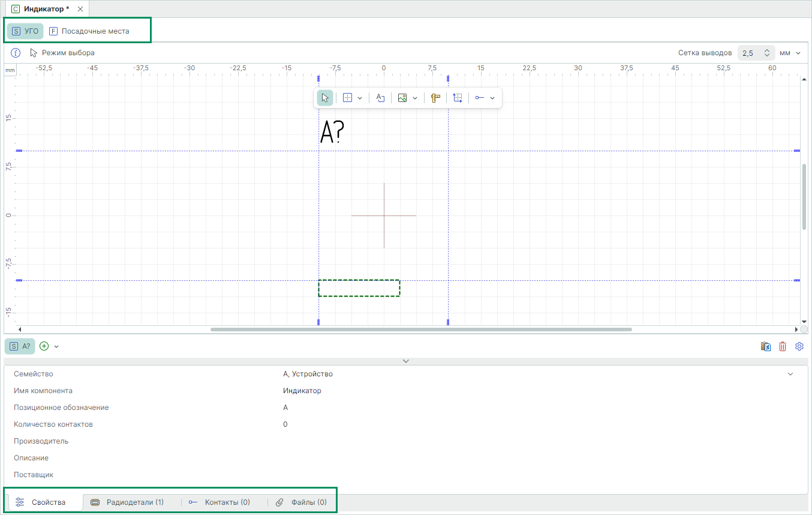Click the paste from clipboard icon
The image size is (812, 515).
click(x=766, y=346)
